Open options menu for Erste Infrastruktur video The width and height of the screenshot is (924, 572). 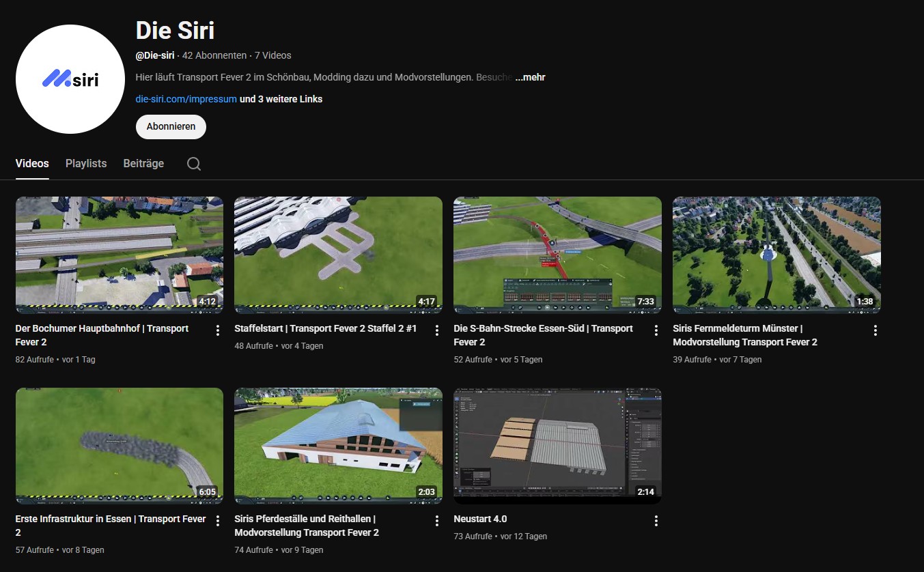click(218, 521)
